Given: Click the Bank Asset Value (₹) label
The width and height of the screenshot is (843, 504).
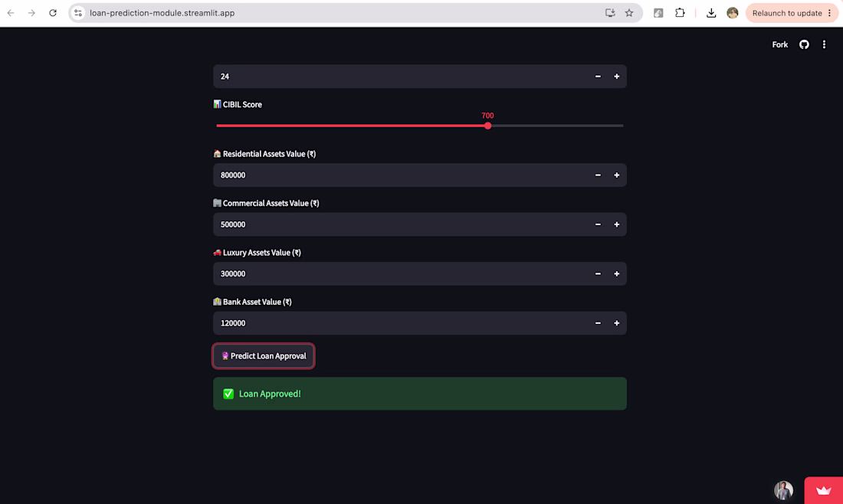Looking at the screenshot, I should coord(252,302).
